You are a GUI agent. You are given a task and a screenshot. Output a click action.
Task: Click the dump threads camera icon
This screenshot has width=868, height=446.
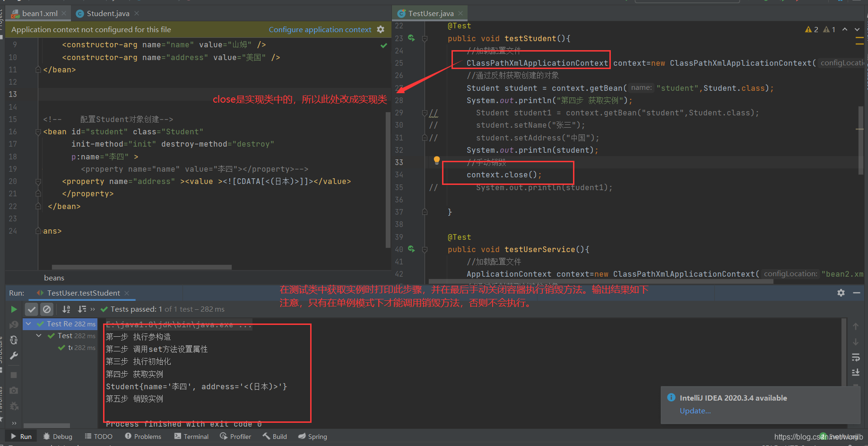[14, 390]
